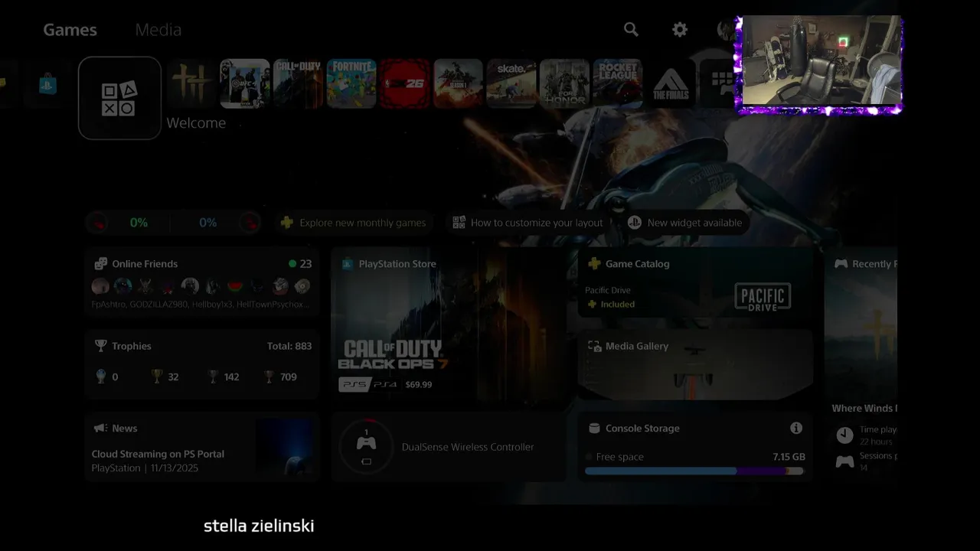The height and width of the screenshot is (551, 980).
Task: Click the blue 0% progress indicator
Action: pos(208,223)
